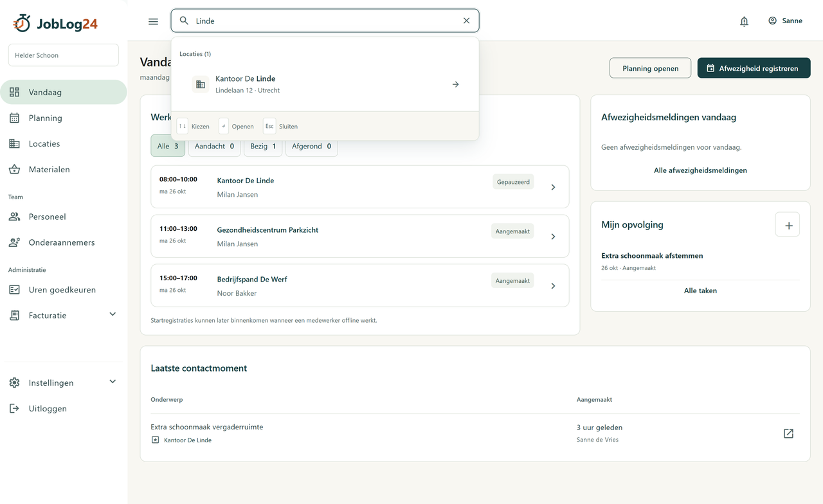Image resolution: width=823 pixels, height=504 pixels.
Task: Go to Planning in the sidebar
Action: pos(63,118)
